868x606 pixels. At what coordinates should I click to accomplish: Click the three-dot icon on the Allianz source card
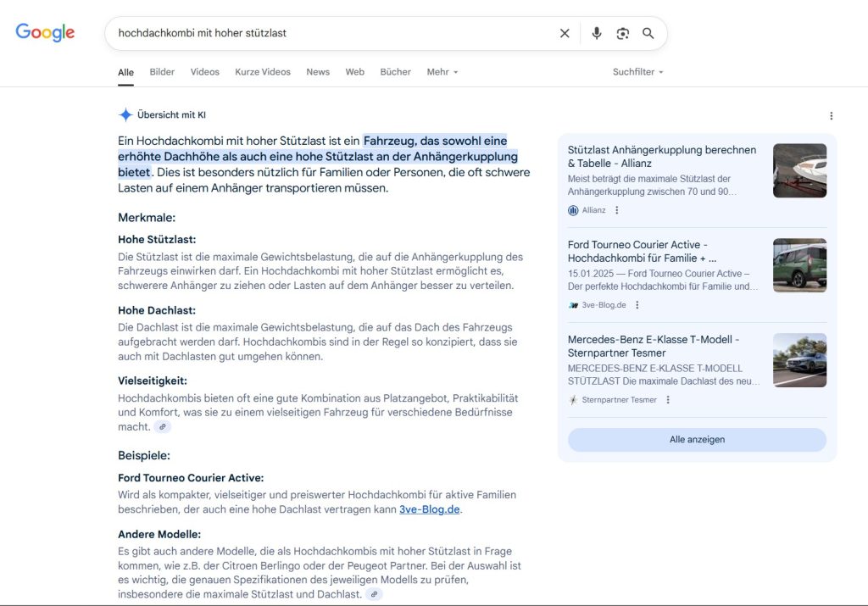click(616, 209)
